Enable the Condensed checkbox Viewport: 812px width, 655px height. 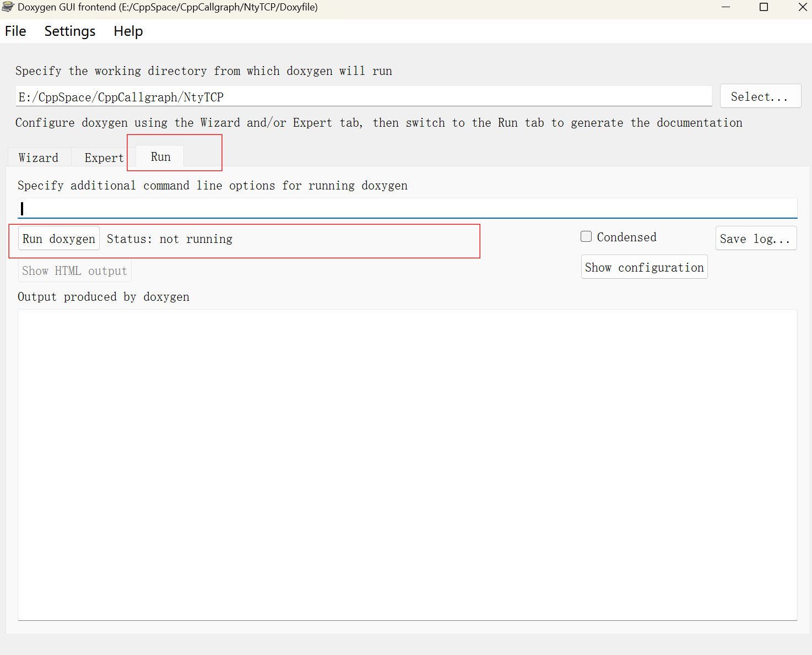586,237
